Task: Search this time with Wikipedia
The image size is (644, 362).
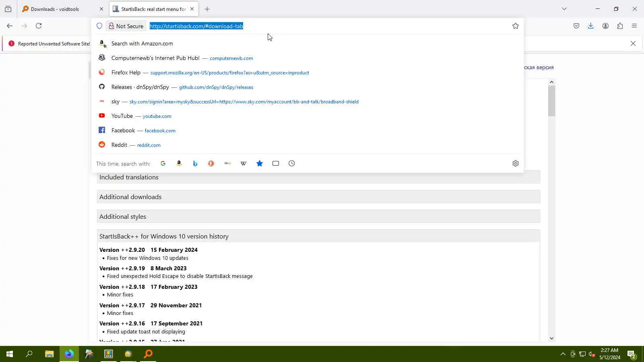Action: [x=244, y=163]
